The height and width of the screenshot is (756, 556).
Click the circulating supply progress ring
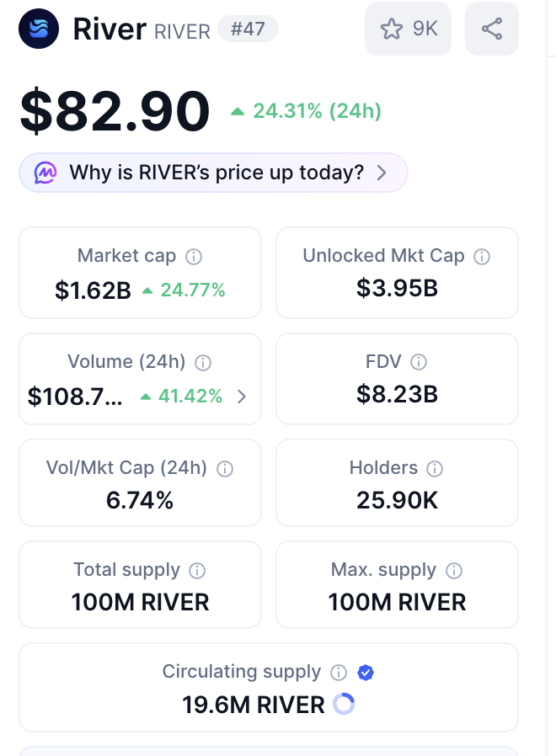click(x=344, y=705)
